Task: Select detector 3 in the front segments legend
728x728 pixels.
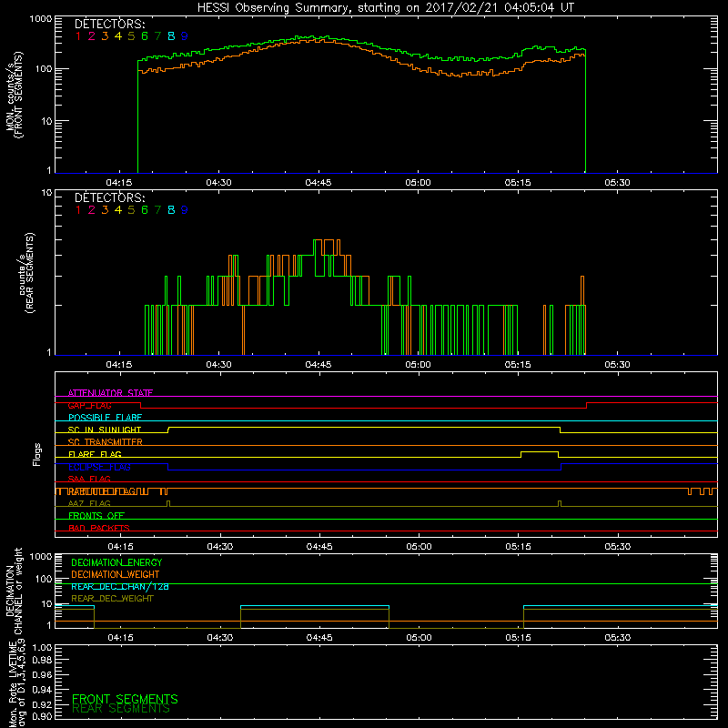Action: 105,36
